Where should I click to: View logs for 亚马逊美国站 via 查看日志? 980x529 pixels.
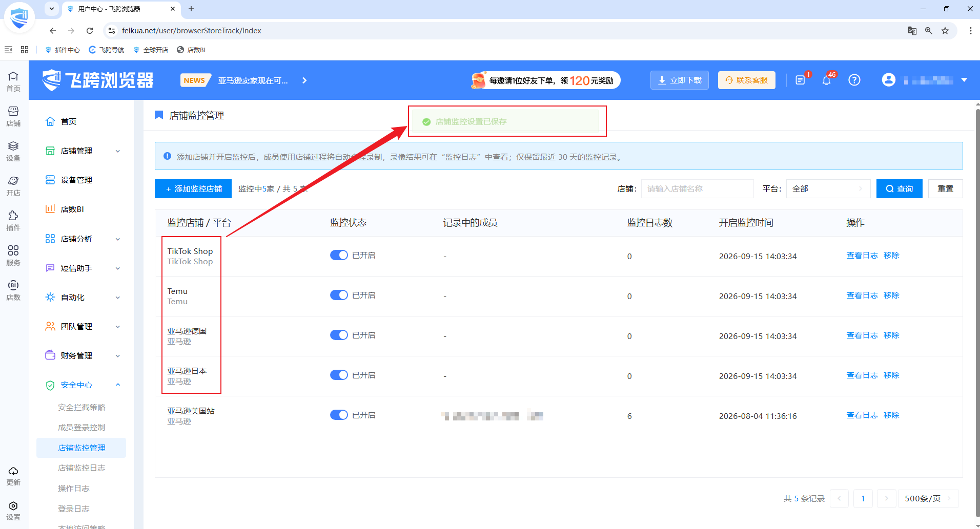(862, 415)
